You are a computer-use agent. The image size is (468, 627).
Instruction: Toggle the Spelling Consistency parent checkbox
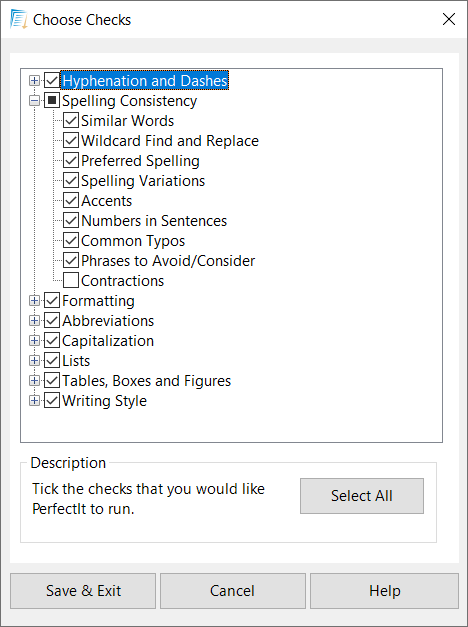[52, 101]
